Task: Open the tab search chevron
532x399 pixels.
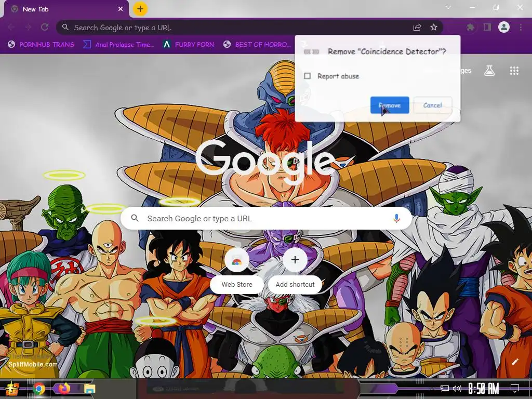Action: point(448,7)
